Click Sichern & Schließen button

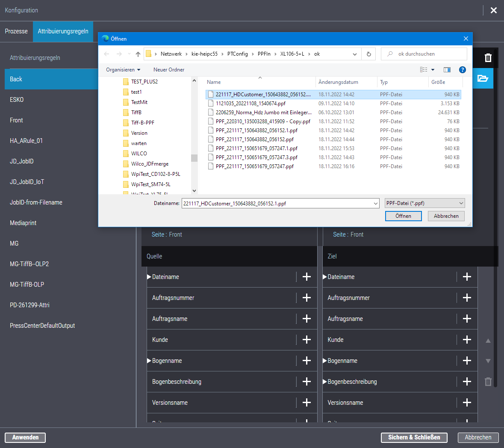[414, 437]
